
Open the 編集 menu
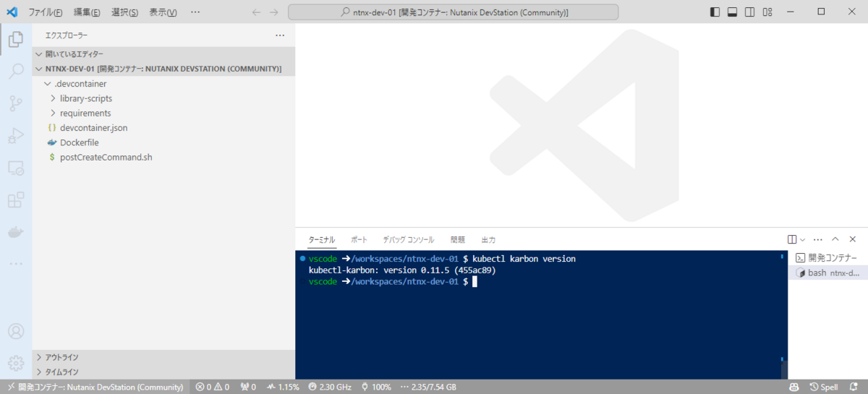click(x=88, y=12)
